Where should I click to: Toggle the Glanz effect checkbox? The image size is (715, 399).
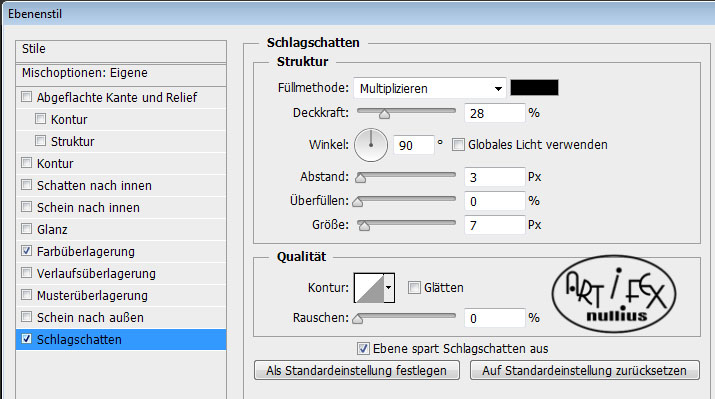26,228
